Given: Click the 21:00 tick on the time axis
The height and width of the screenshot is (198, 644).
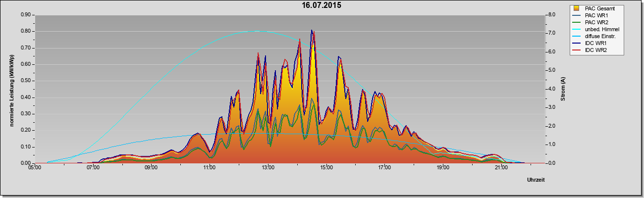Looking at the screenshot, I should coord(501,168).
